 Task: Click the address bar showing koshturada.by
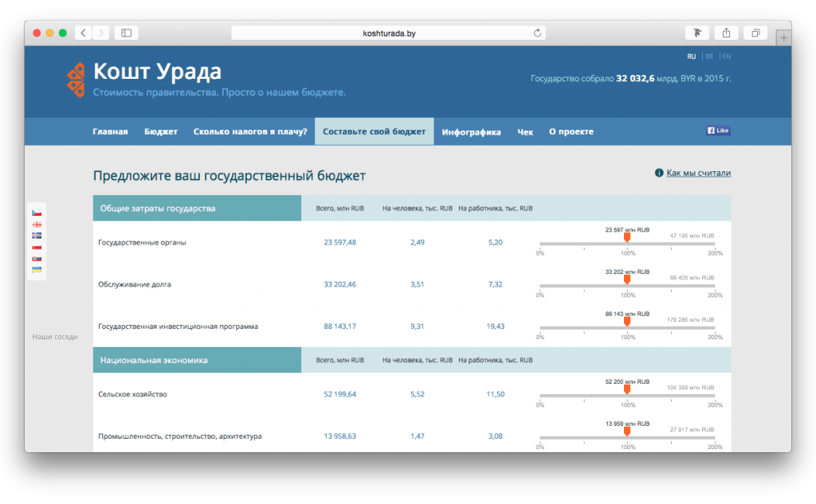[388, 33]
